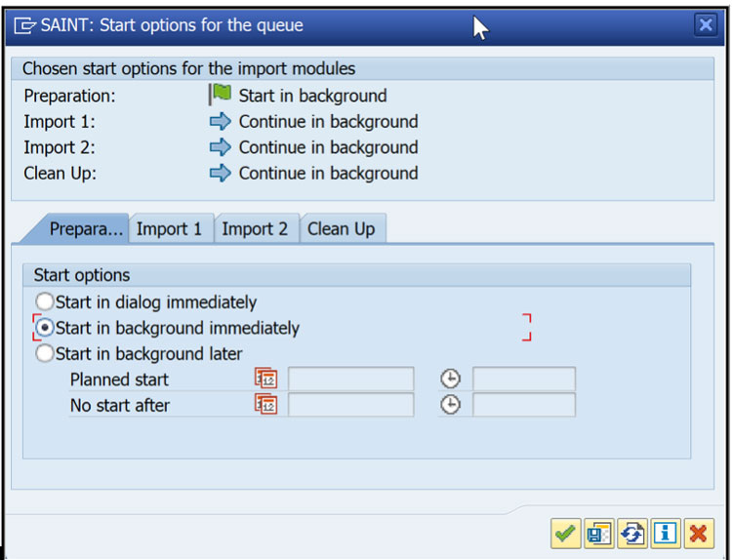Select Start in background immediately option
This screenshot has height=560, width=732.
[45, 329]
